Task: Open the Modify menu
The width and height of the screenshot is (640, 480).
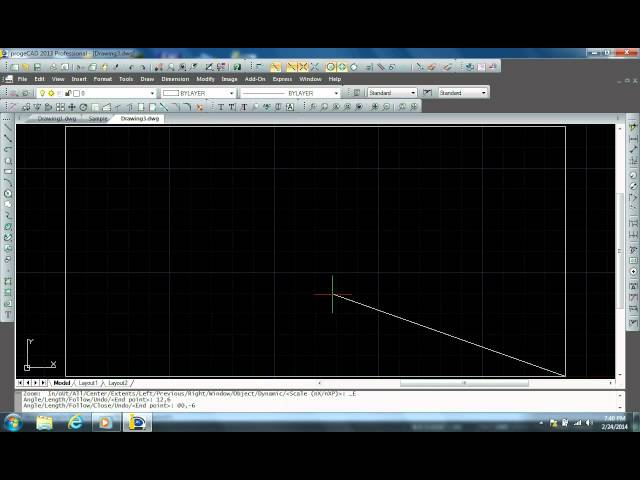Action: tap(205, 79)
